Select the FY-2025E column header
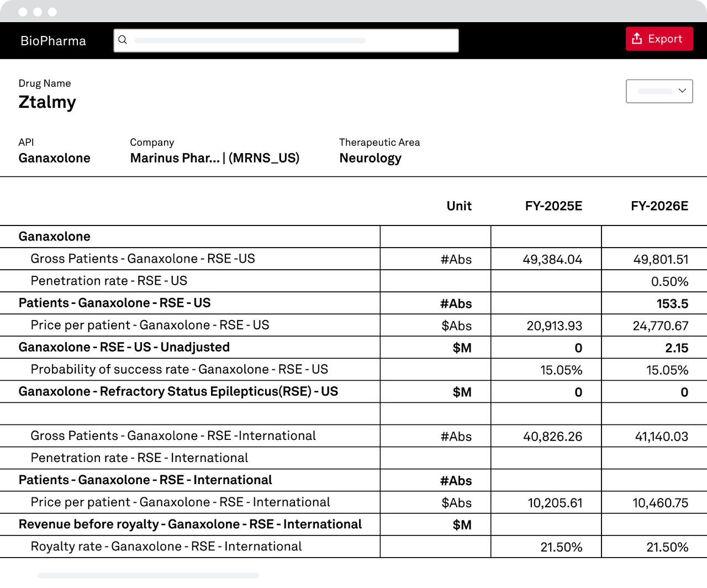707x588 pixels. pyautogui.click(x=553, y=206)
